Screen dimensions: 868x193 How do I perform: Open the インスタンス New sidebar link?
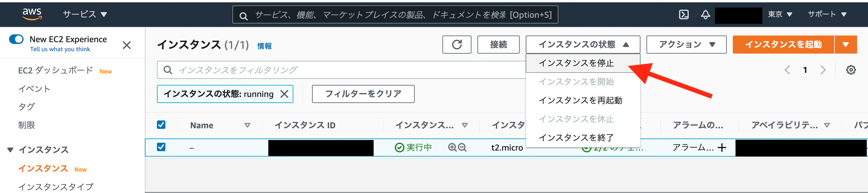click(x=43, y=168)
